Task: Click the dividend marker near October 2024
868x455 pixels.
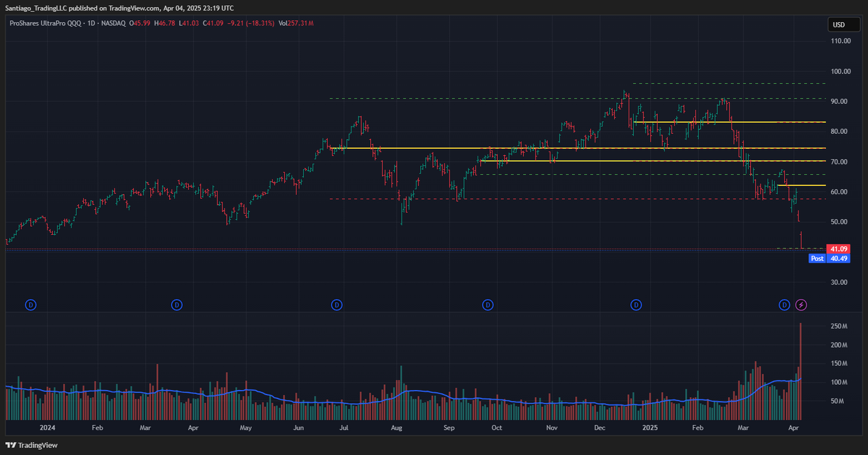Action: [x=487, y=304]
